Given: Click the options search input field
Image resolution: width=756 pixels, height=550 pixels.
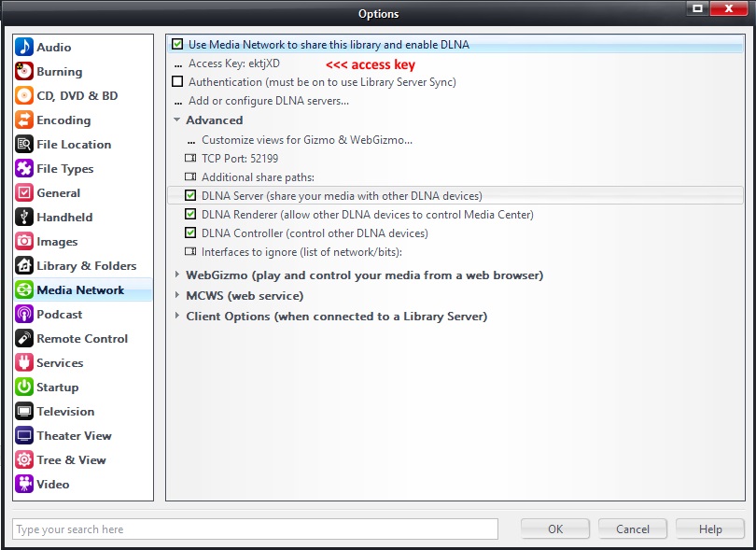Looking at the screenshot, I should (254, 529).
